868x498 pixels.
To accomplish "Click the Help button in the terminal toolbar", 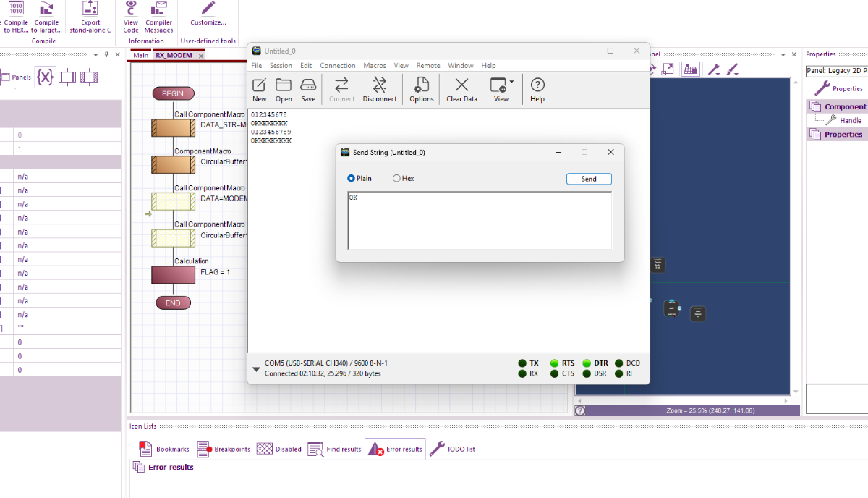I will (537, 88).
